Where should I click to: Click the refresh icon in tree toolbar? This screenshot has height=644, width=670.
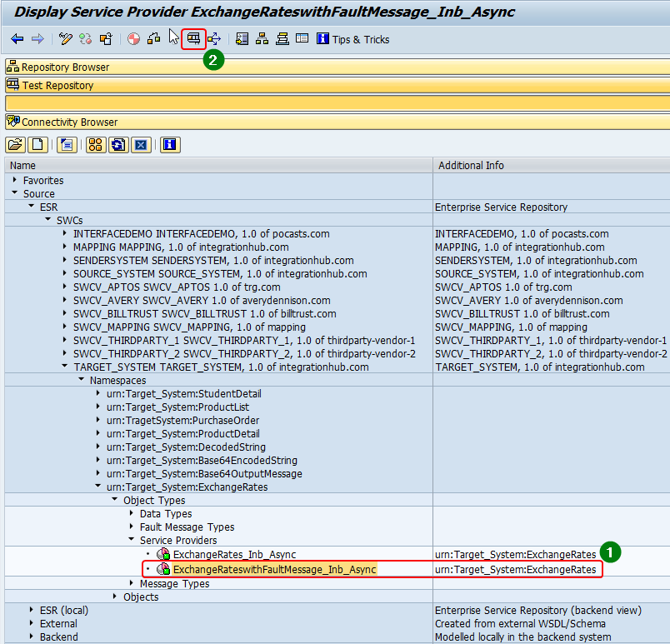pyautogui.click(x=118, y=145)
